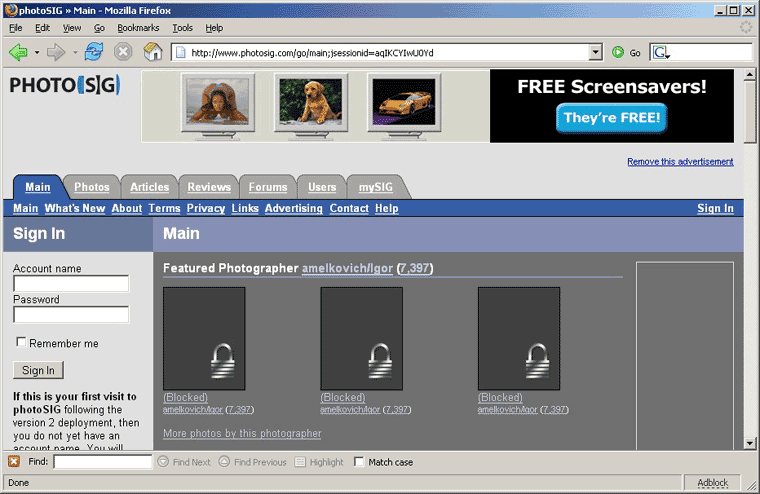
Task: Switch to the mySIG tab
Action: pos(376,187)
